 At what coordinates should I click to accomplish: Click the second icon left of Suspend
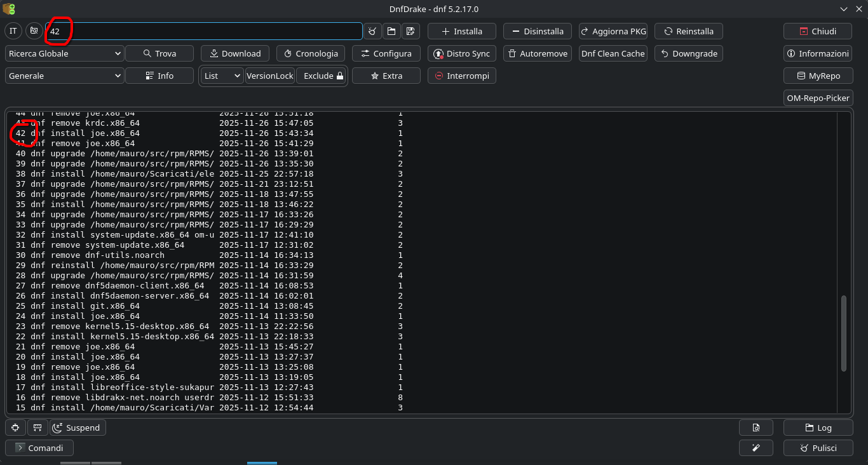[37, 428]
